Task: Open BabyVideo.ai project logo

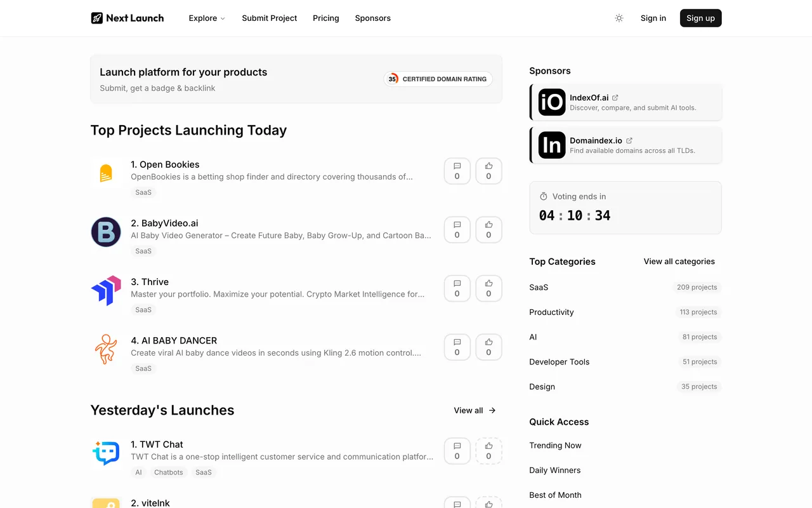Action: click(x=106, y=232)
